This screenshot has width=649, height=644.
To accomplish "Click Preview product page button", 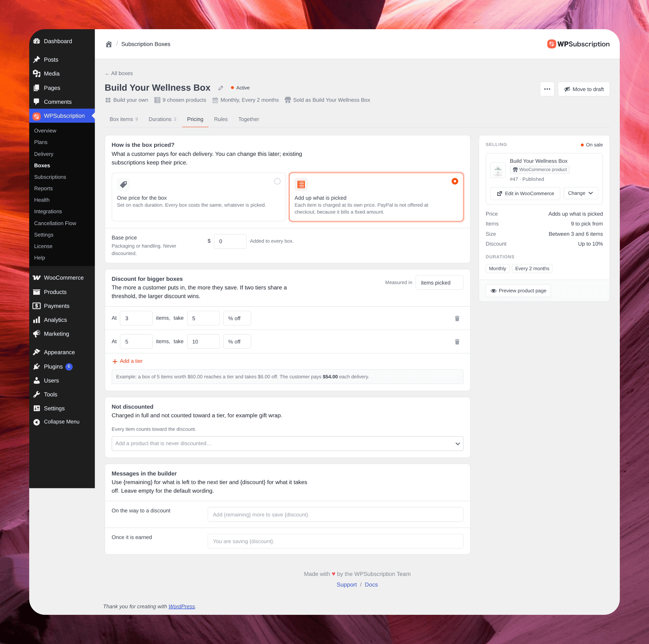I will point(518,291).
